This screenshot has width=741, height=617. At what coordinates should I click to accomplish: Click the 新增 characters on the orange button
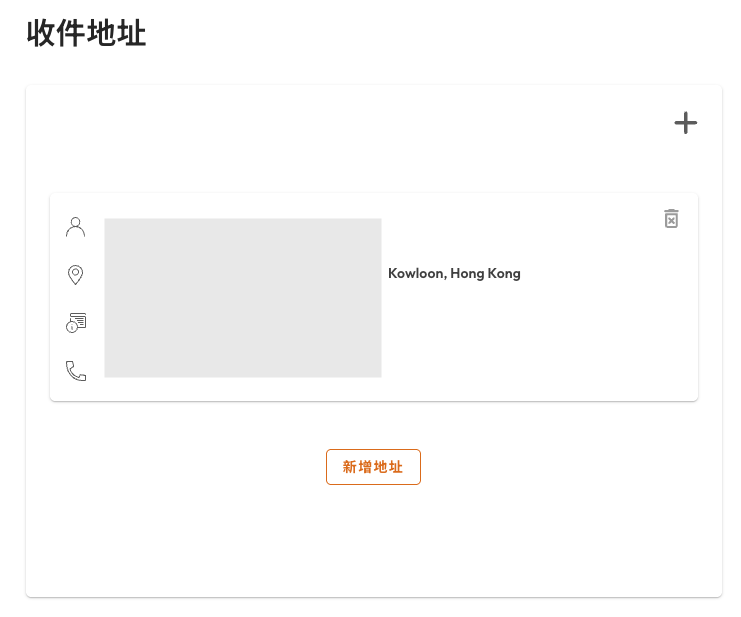pyautogui.click(x=357, y=467)
